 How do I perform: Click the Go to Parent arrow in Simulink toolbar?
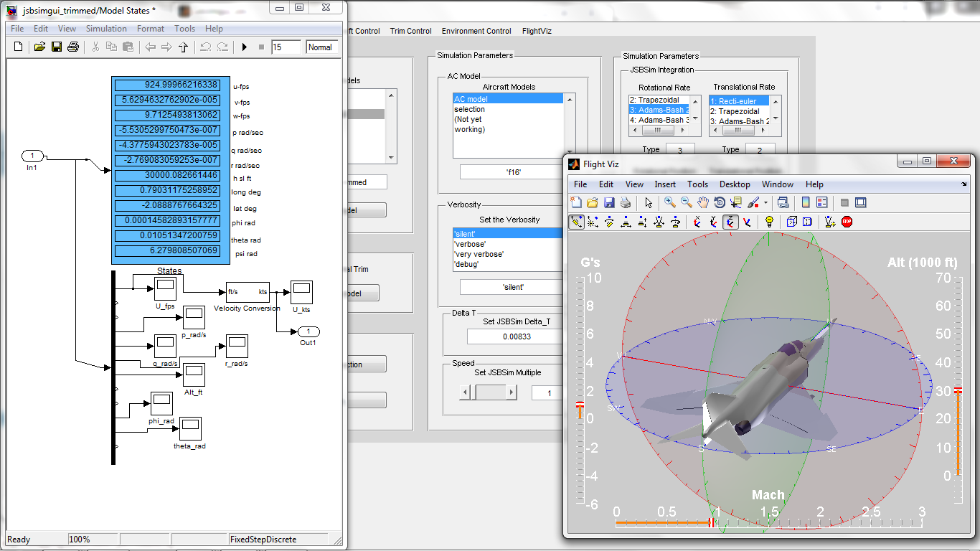(183, 47)
